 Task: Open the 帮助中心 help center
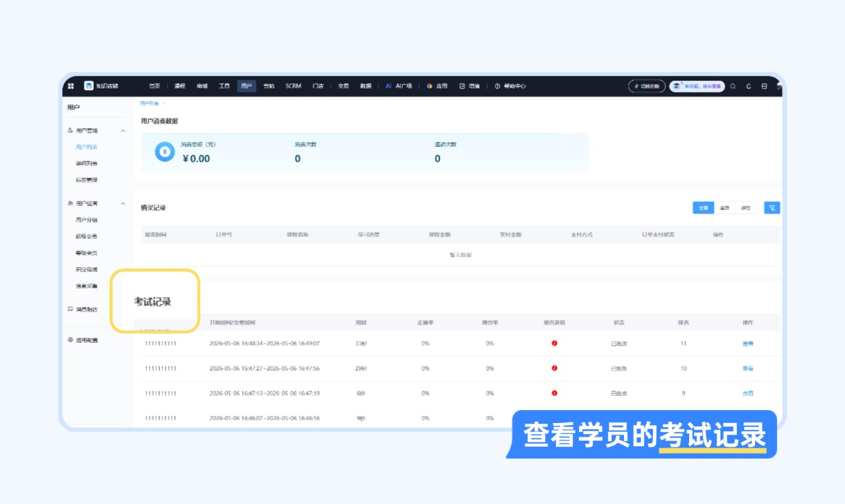tap(510, 86)
